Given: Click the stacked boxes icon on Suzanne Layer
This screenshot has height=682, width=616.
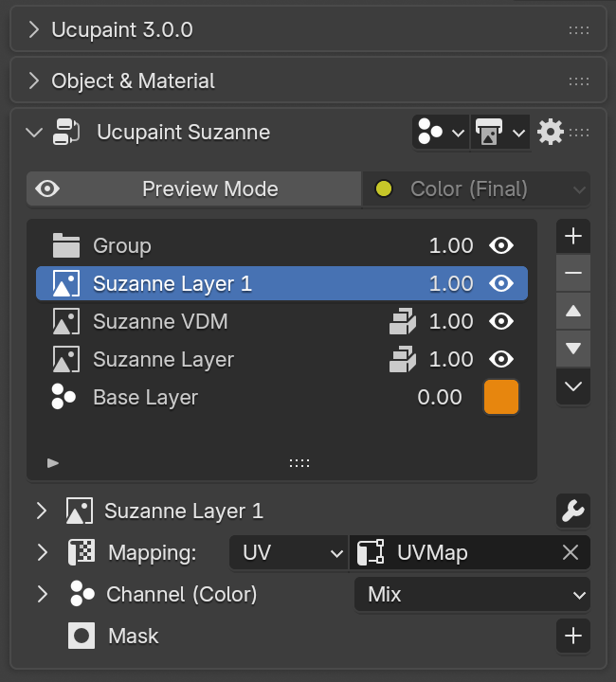Looking at the screenshot, I should 403,359.
